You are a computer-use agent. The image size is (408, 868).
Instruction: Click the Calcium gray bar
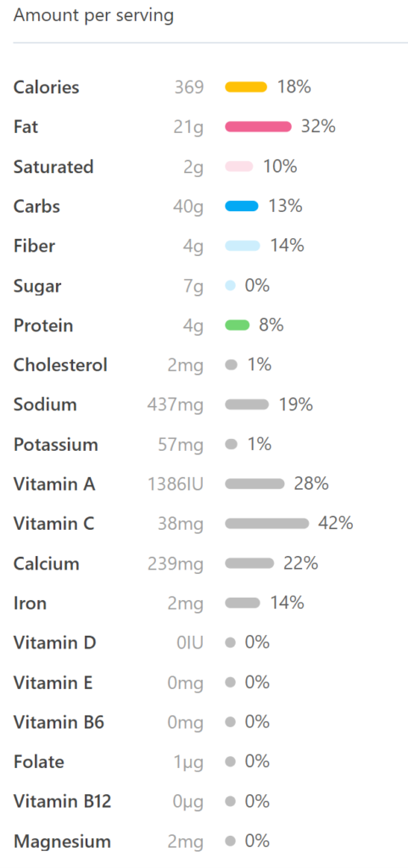[249, 564]
